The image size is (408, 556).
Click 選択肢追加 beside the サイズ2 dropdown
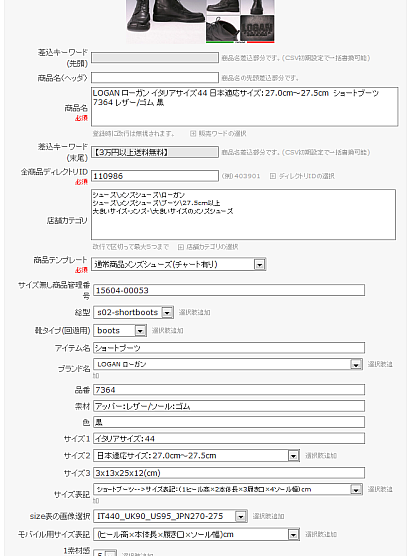321,456
